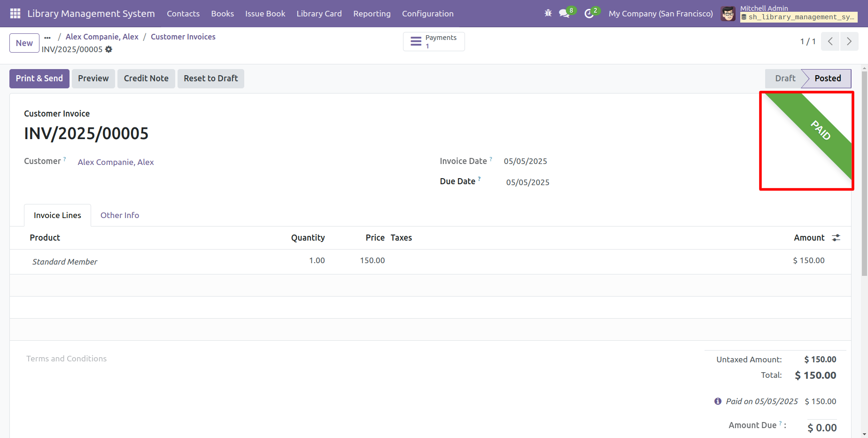Switch to the Other Info tab
Screen dimensions: 868x438
click(x=120, y=215)
